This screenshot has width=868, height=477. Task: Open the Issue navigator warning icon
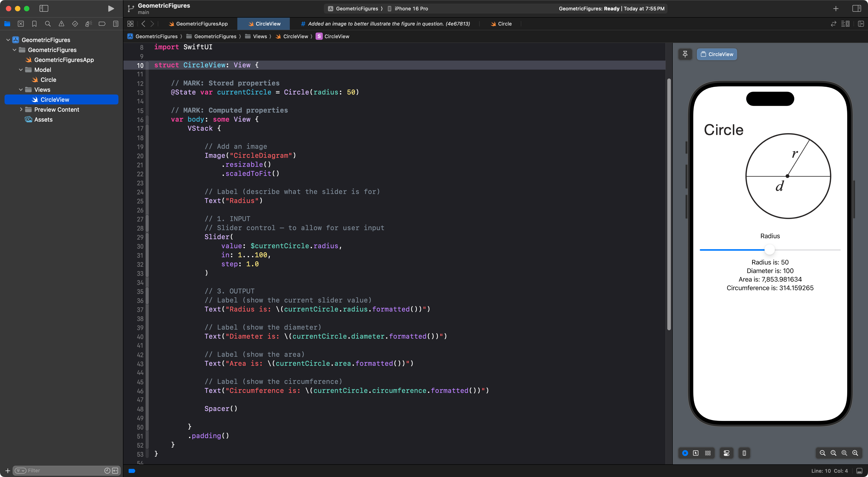tap(61, 24)
